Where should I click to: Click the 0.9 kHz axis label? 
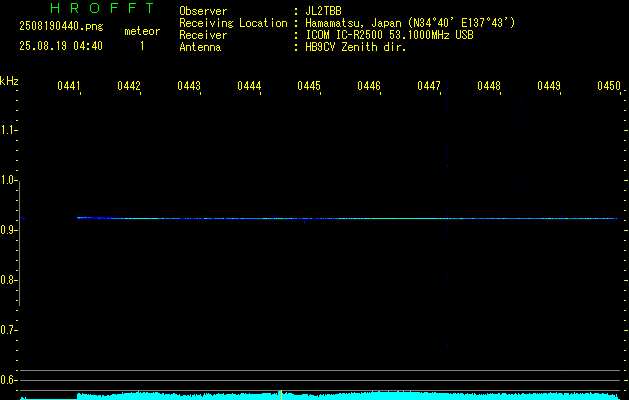pos(8,230)
